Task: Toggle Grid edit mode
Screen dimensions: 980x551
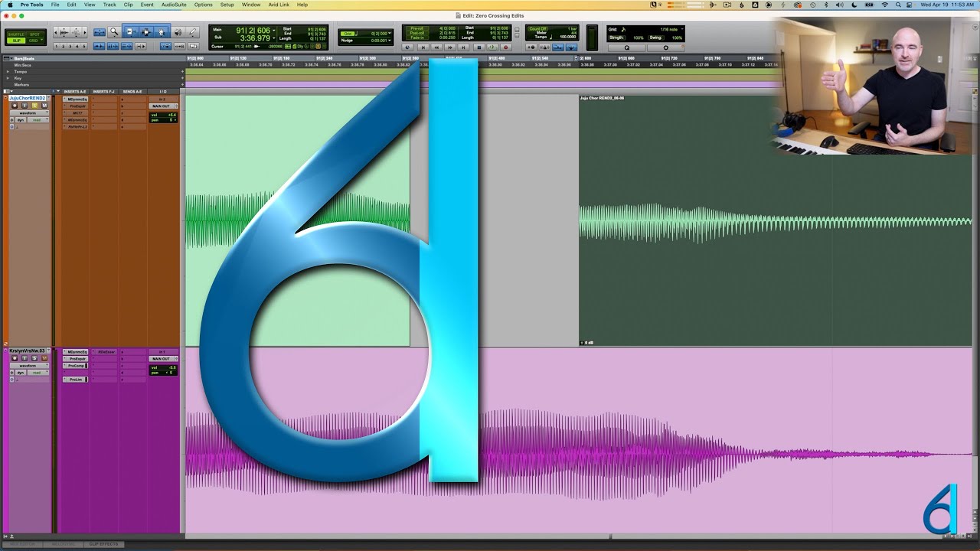Action: tap(35, 41)
